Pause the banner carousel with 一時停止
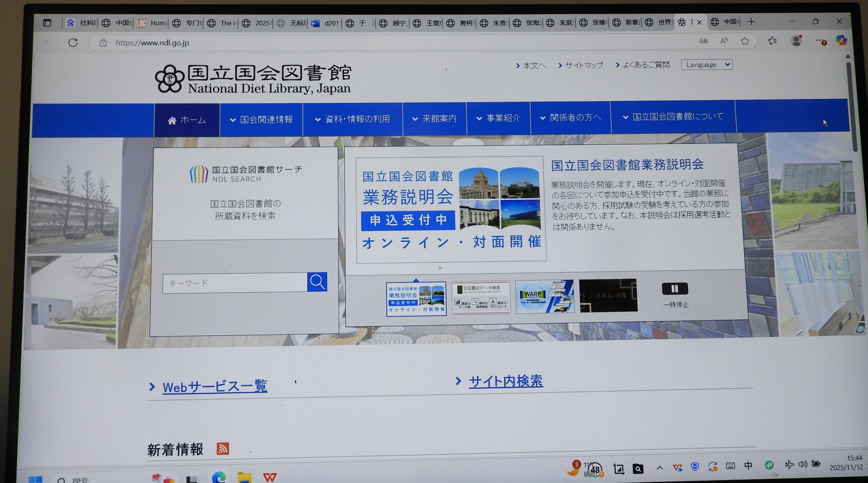The width and height of the screenshot is (868, 483). [x=675, y=289]
